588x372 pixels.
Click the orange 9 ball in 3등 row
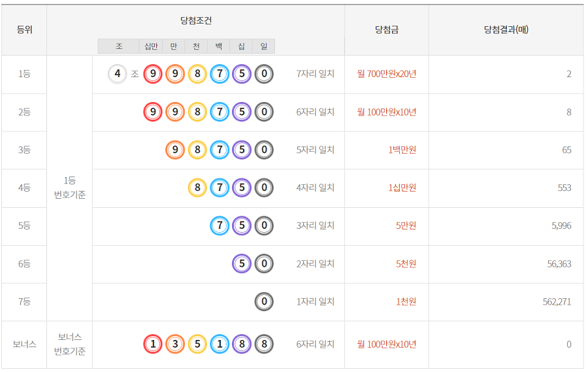pyautogui.click(x=175, y=150)
